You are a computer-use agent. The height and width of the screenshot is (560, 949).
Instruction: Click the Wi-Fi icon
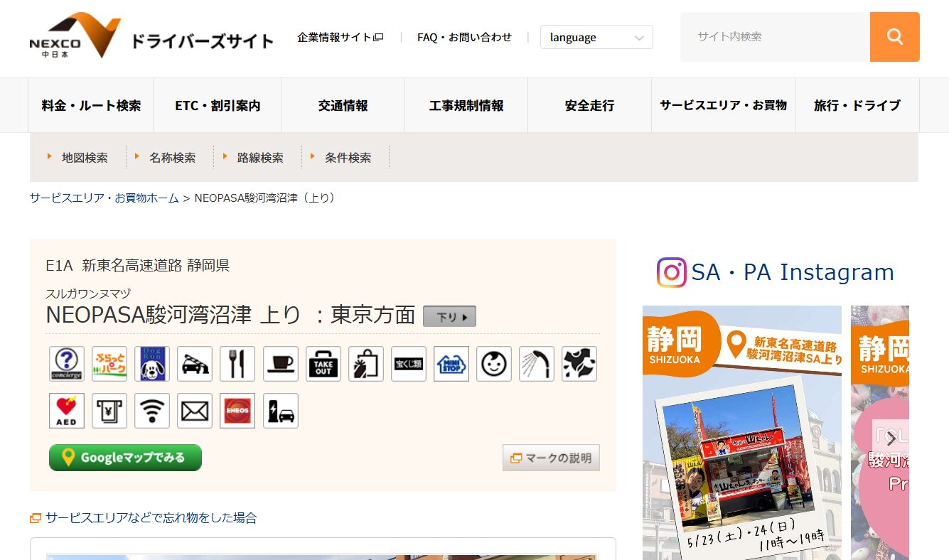(152, 411)
